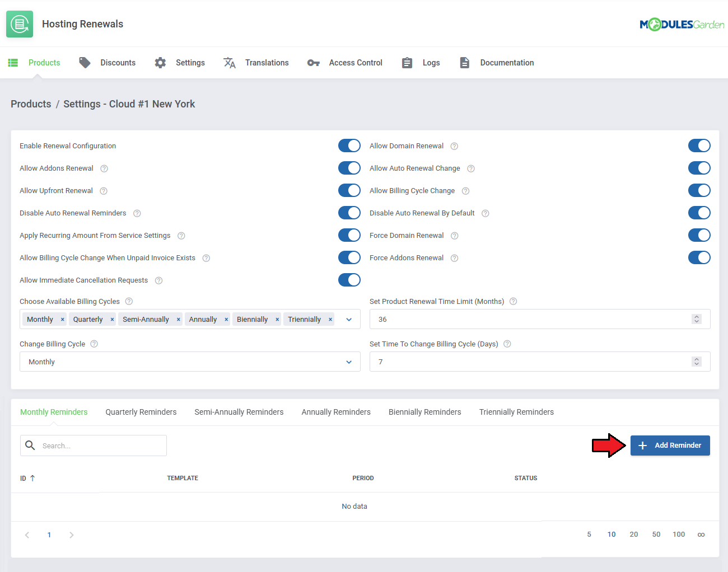This screenshot has width=728, height=572.
Task: Switch to Biennially Reminders tab
Action: (x=425, y=412)
